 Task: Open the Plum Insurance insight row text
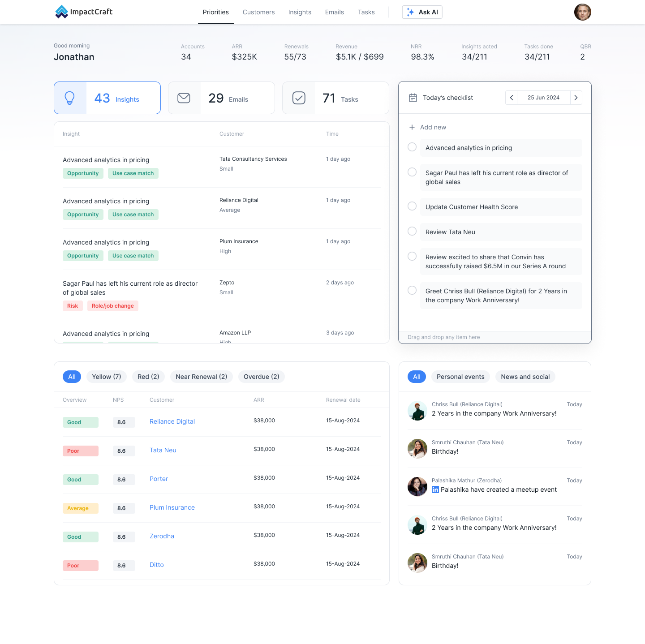[x=106, y=242]
